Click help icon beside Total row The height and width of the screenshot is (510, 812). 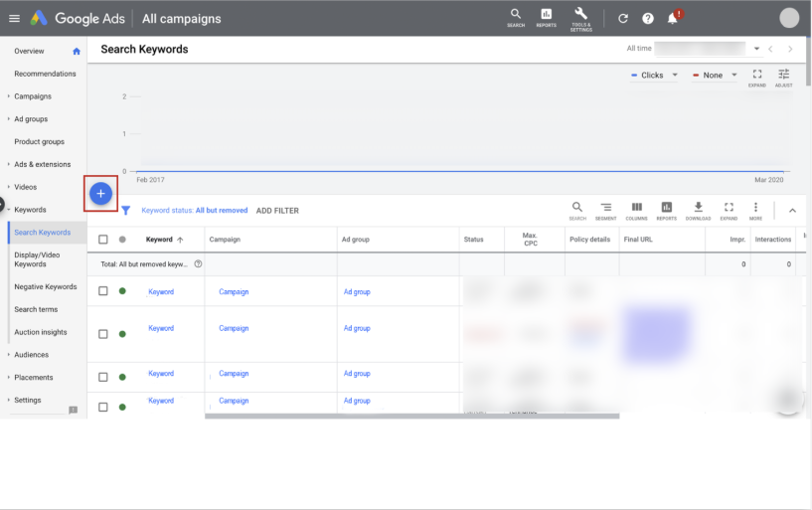point(198,264)
